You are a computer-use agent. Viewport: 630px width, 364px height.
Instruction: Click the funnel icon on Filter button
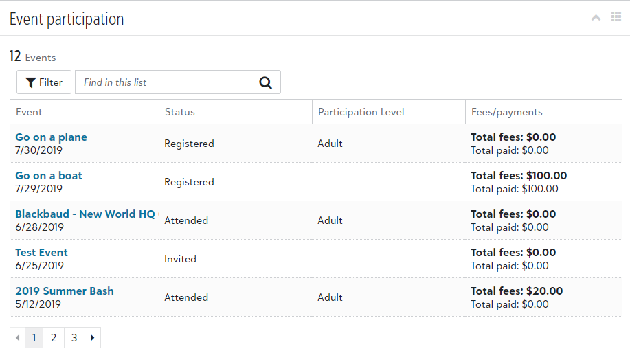30,83
